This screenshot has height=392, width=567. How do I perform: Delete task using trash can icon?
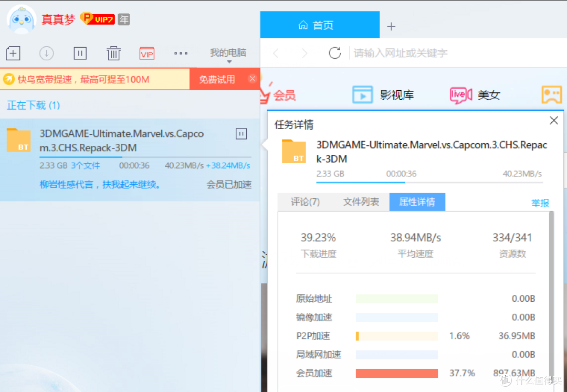tap(113, 53)
